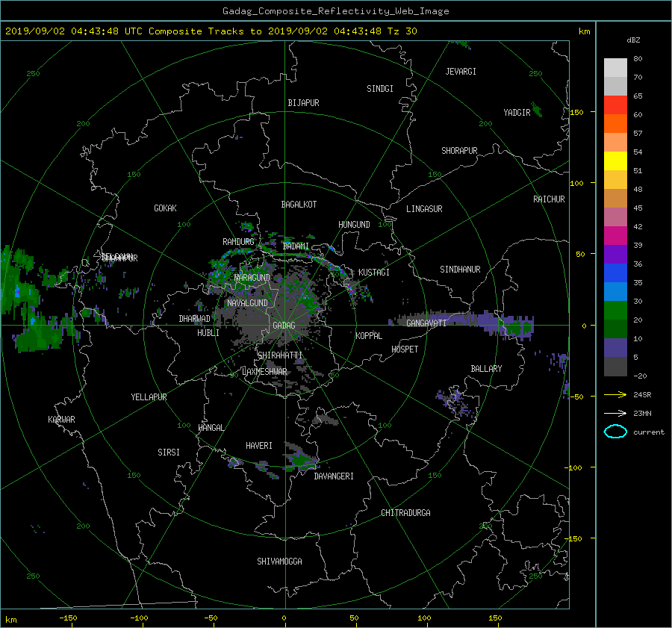Image resolution: width=672 pixels, height=628 pixels.
Task: Click the cyan ellipse 'current' legend icon
Action: point(615,432)
